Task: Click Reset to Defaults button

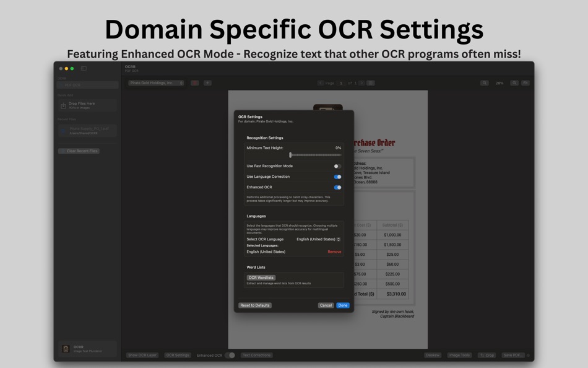Action: point(255,305)
